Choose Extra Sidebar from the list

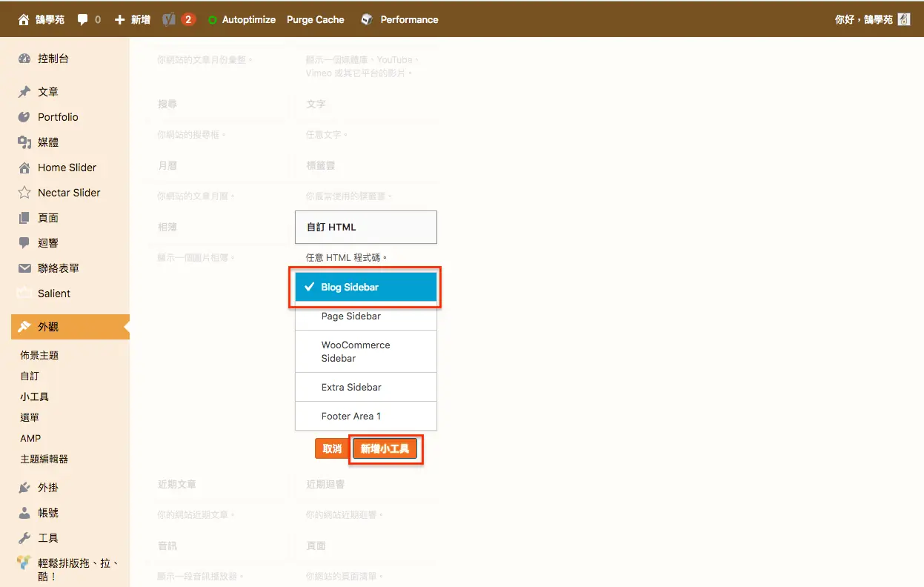[x=366, y=387]
